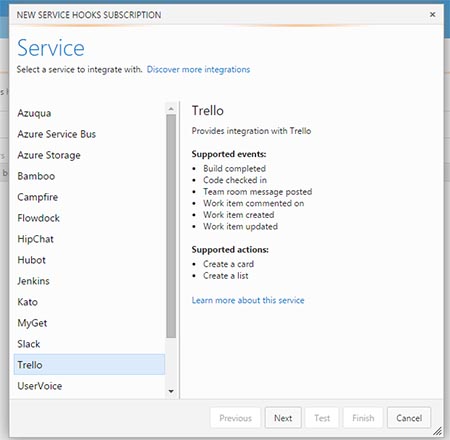Image resolution: width=450 pixels, height=440 pixels.
Task: Click the service list scroll down arrow
Action: tap(171, 391)
